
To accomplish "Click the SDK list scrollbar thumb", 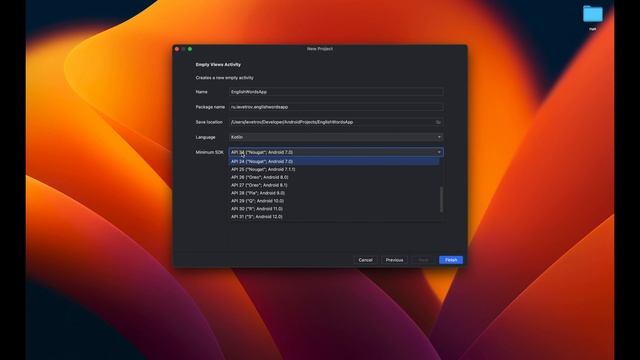I will pos(441,200).
